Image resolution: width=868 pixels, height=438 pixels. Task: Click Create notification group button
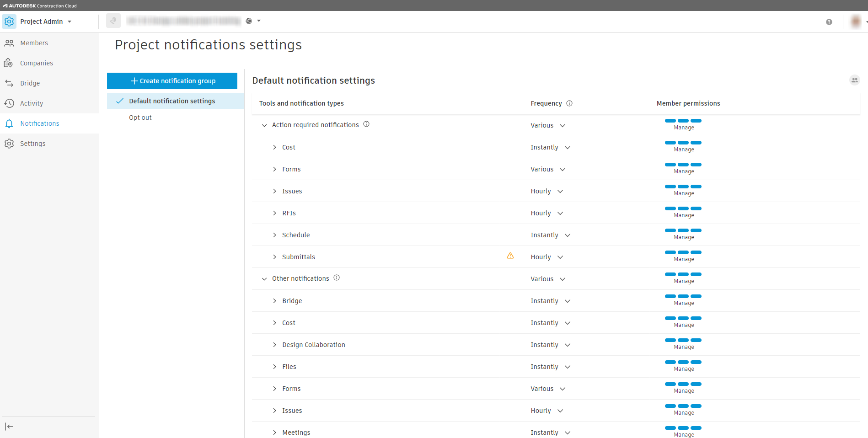(x=172, y=81)
